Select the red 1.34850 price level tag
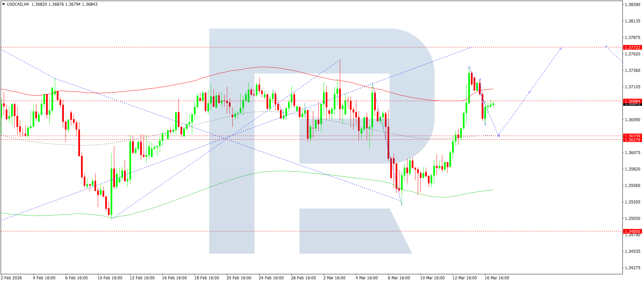644x282 pixels. tap(632, 231)
